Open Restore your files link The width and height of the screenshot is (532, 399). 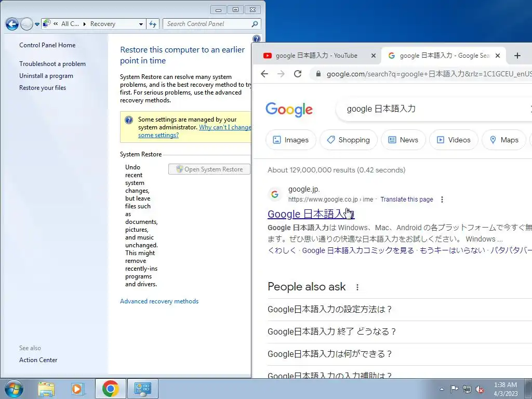[x=43, y=87]
